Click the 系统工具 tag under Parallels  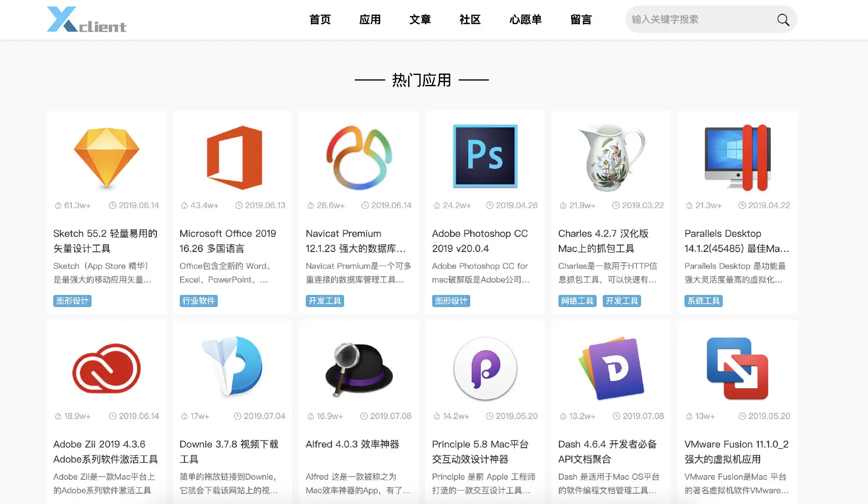pos(704,301)
